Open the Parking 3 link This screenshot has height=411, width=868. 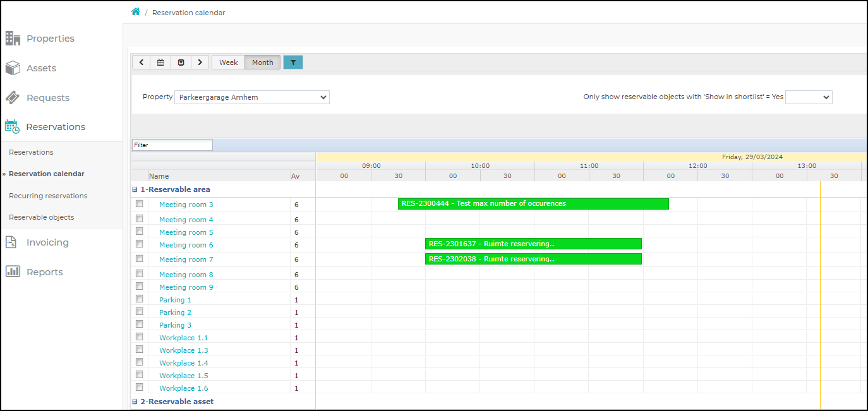[175, 325]
